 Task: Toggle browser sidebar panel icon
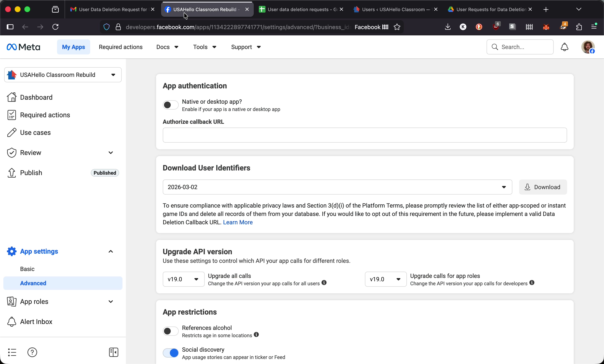coord(10,27)
